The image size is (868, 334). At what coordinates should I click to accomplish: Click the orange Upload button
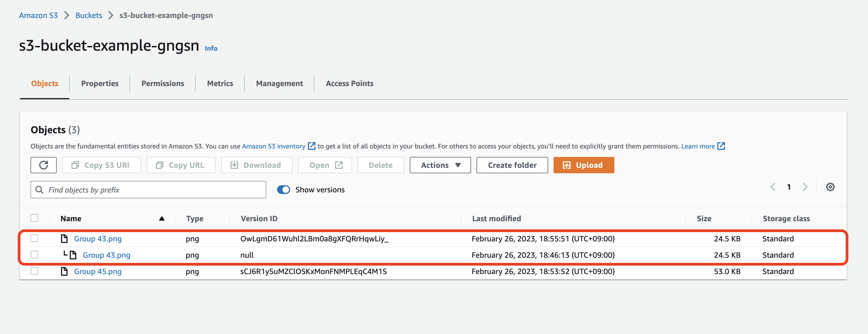pyautogui.click(x=583, y=165)
